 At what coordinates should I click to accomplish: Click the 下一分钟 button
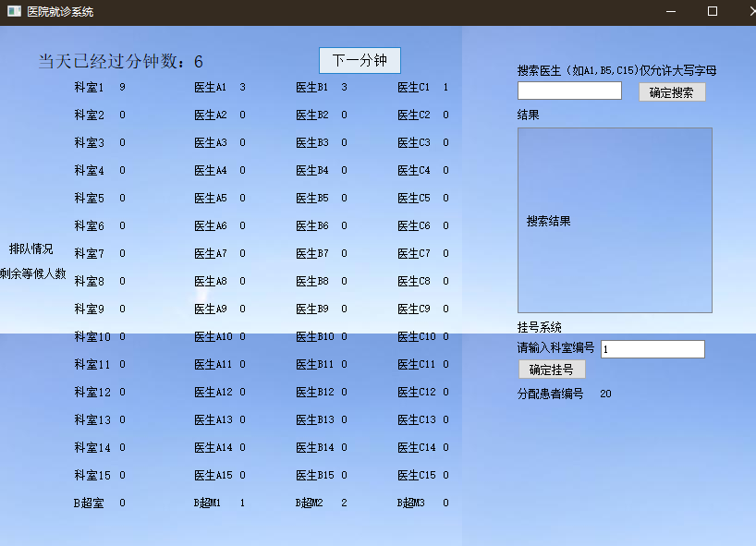click(x=360, y=60)
